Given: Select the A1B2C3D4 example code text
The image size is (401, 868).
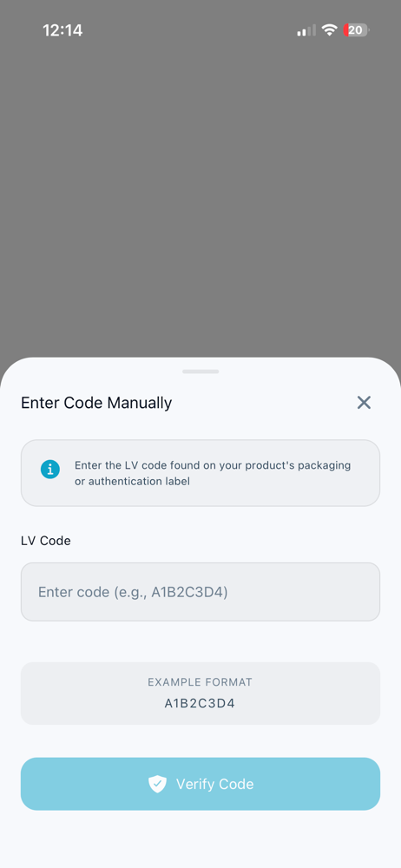Looking at the screenshot, I should [200, 704].
